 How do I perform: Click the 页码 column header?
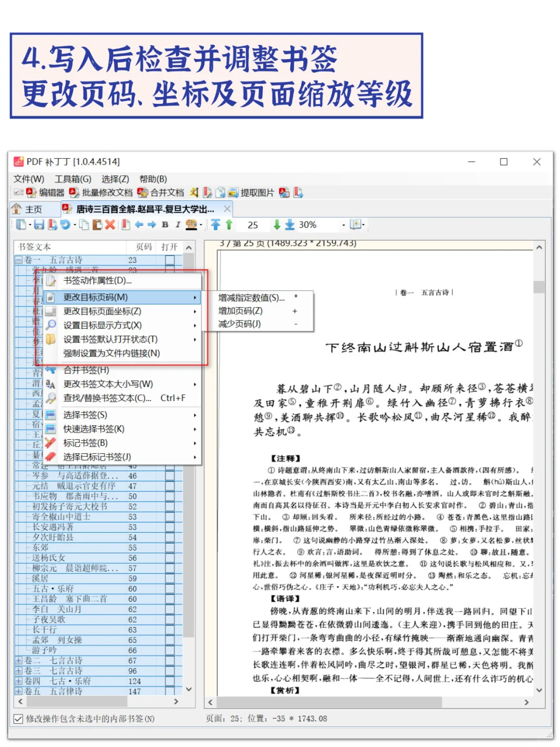point(144,247)
